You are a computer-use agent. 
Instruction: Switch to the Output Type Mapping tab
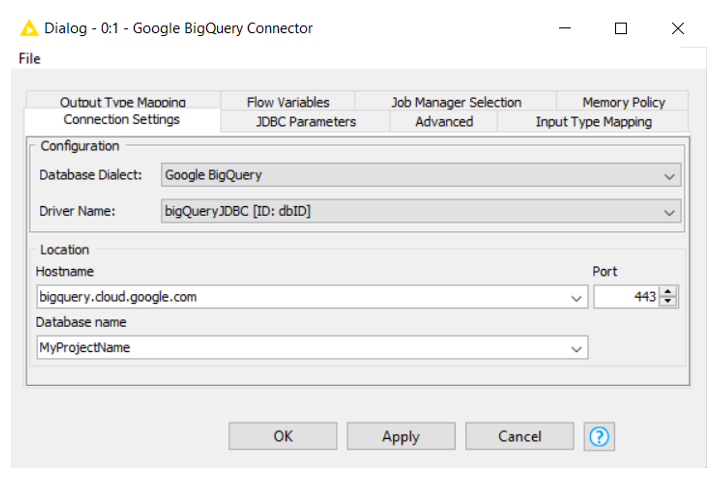pos(123,102)
